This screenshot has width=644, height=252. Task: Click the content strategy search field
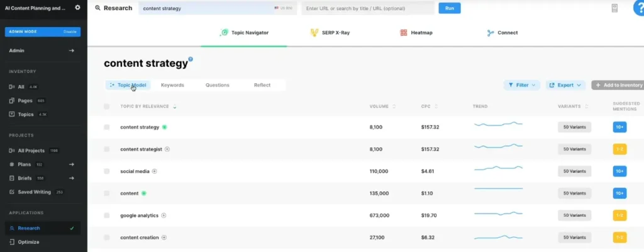(x=218, y=8)
